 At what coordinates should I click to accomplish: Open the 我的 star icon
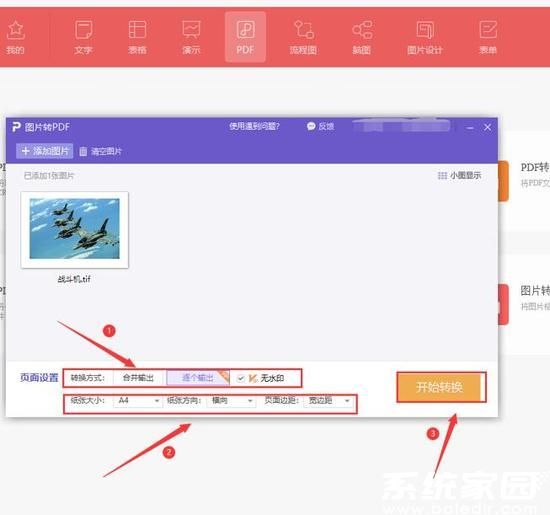click(15, 37)
